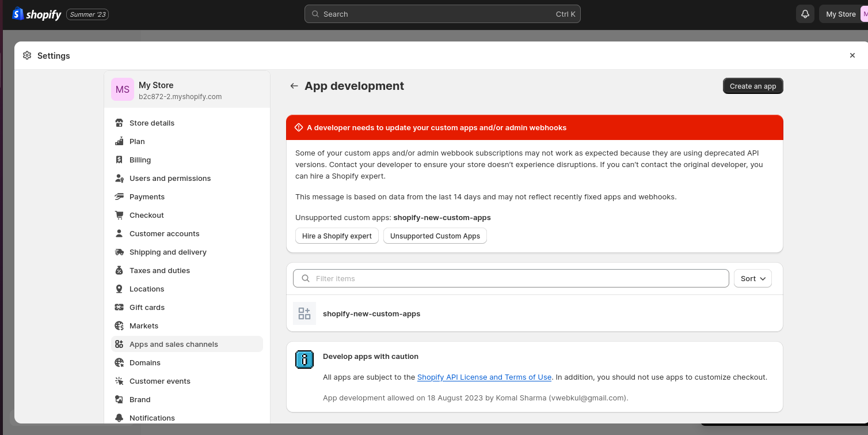Click the back arrow beside App development
The width and height of the screenshot is (868, 435).
tap(294, 86)
